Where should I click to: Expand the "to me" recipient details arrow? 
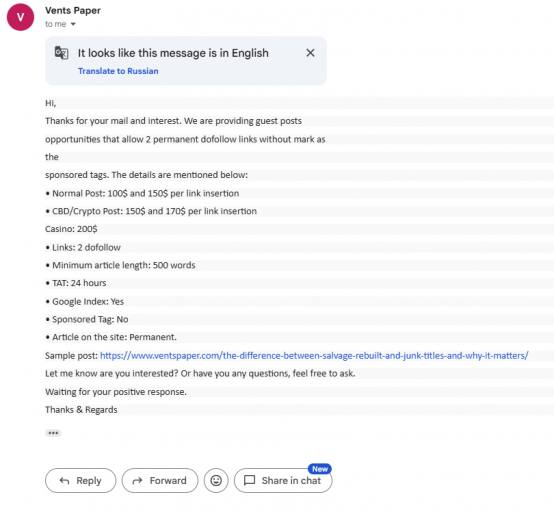click(73, 24)
